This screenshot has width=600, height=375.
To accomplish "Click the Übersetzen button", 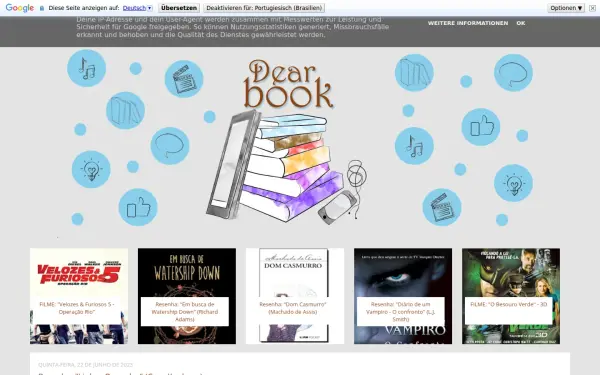I will (179, 8).
